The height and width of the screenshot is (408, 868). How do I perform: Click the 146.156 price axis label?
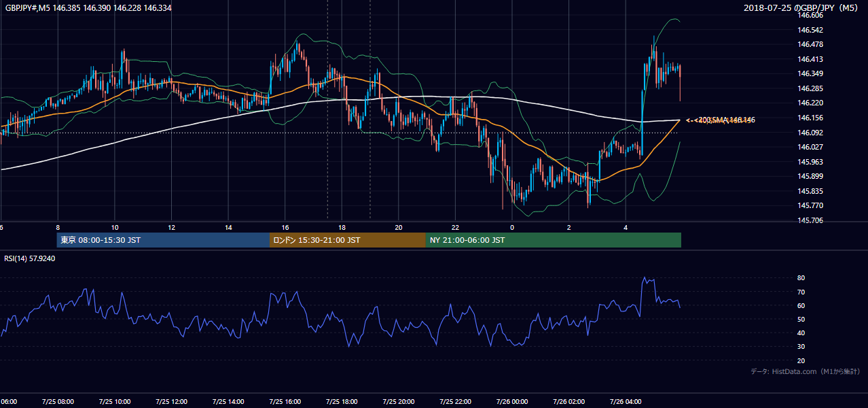pos(810,118)
